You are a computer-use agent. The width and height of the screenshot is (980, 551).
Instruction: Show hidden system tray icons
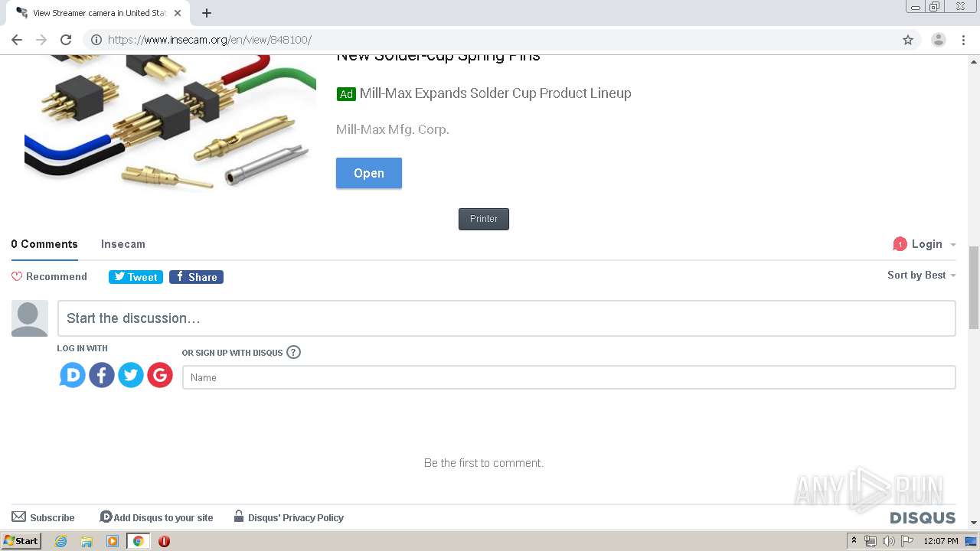point(854,541)
